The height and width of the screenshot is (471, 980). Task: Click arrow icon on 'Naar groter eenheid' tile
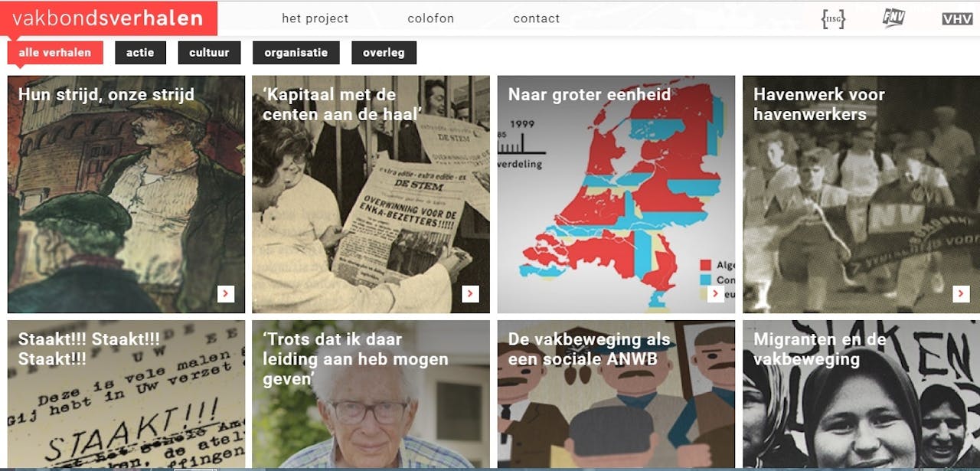(716, 293)
